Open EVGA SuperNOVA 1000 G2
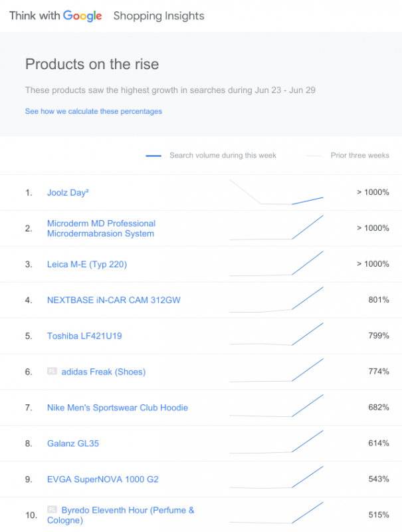 click(x=103, y=479)
